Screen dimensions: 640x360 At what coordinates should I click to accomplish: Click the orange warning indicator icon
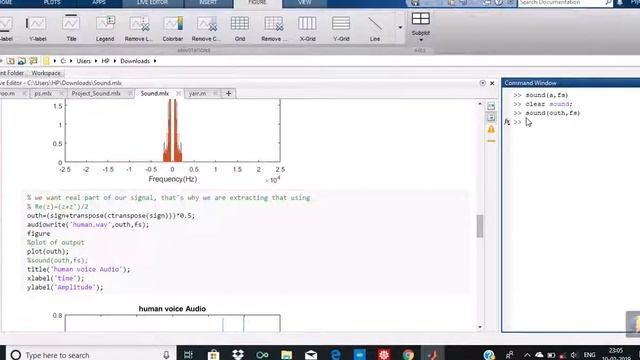491,129
